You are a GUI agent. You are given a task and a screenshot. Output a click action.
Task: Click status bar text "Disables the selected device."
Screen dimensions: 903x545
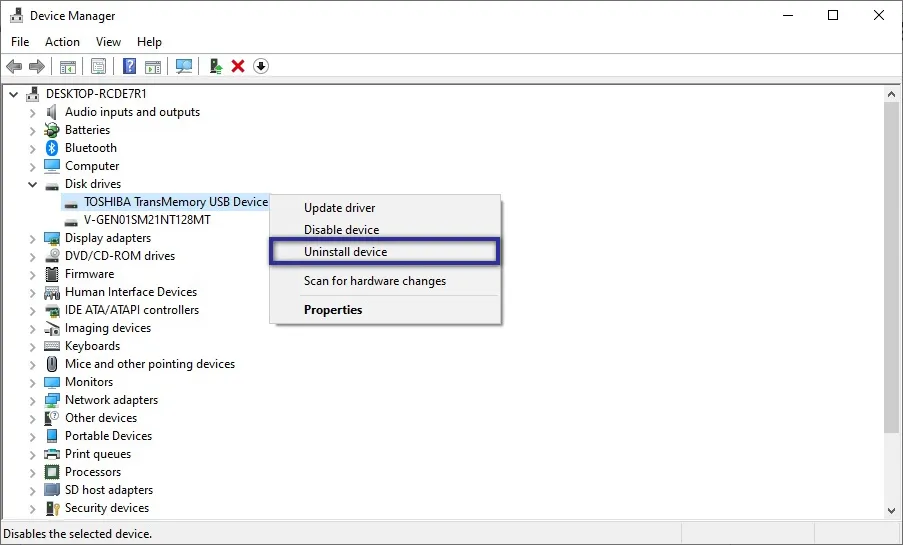click(x=78, y=534)
